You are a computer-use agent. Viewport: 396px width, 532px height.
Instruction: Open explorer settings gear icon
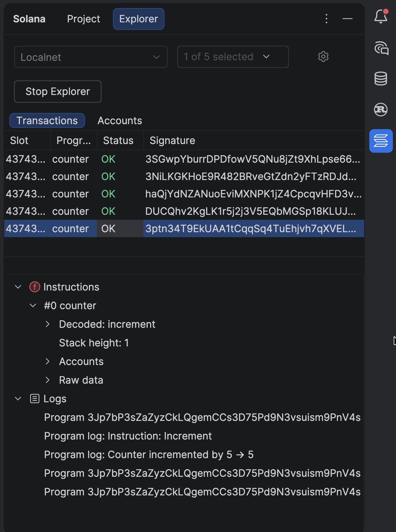[x=323, y=56]
